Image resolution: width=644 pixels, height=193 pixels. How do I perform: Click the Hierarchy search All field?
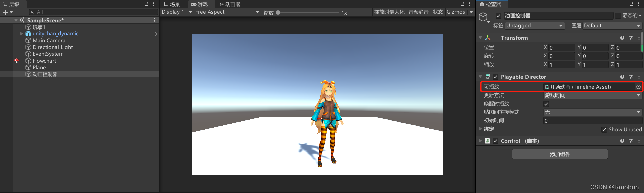(93, 12)
